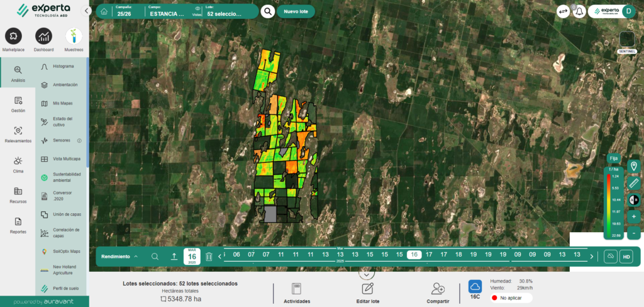The height and width of the screenshot is (307, 644).
Task: Click the trash delete icon
Action: click(209, 257)
